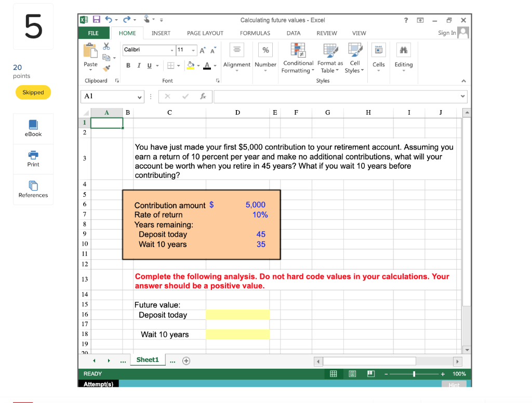Click the zoom slider handle
The width and height of the screenshot is (532, 403).
[414, 374]
